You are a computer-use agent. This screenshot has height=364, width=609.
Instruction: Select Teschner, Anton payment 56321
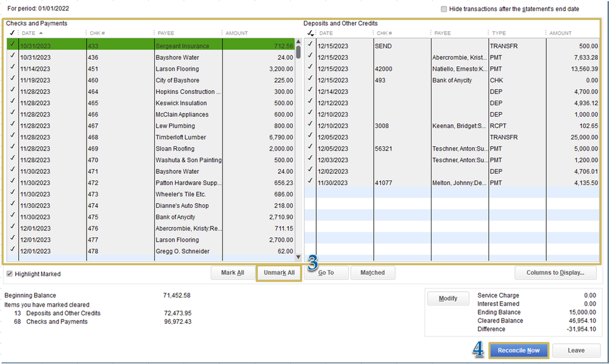[452, 149]
